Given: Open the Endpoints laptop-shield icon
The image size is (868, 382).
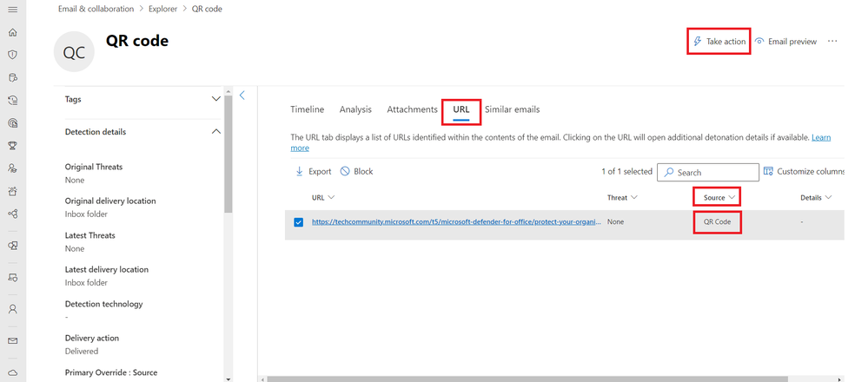Looking at the screenshot, I should coord(13,277).
